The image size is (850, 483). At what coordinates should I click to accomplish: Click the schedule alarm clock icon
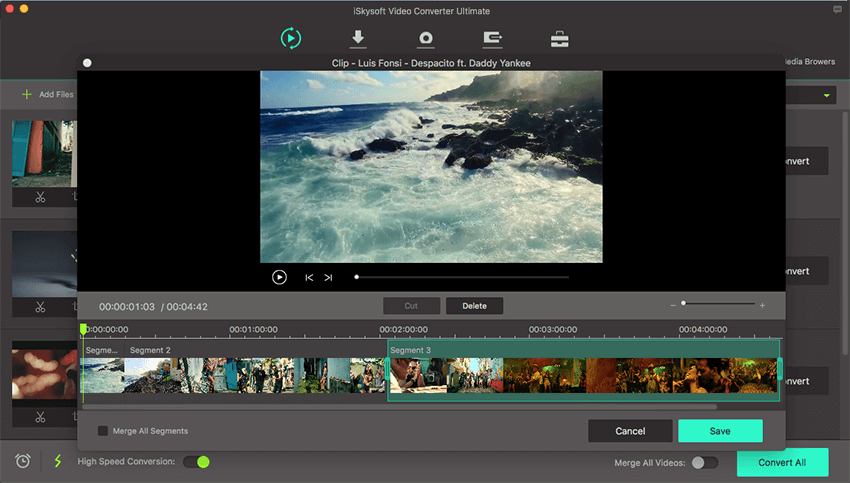23,461
